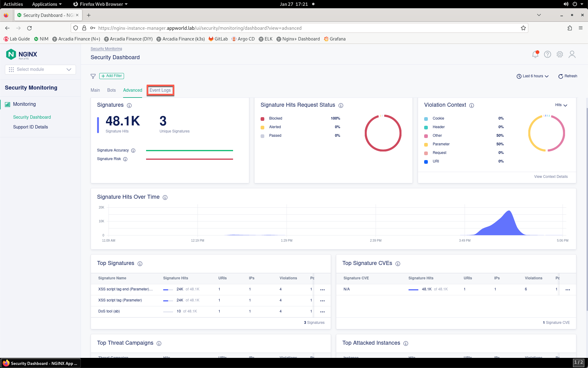Click the Security Monitoring breadcrumb link
Image resolution: width=588 pixels, height=368 pixels.
(x=106, y=49)
